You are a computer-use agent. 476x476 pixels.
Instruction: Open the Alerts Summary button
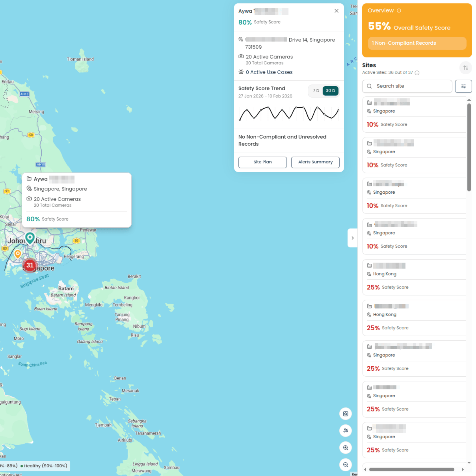coord(315,162)
